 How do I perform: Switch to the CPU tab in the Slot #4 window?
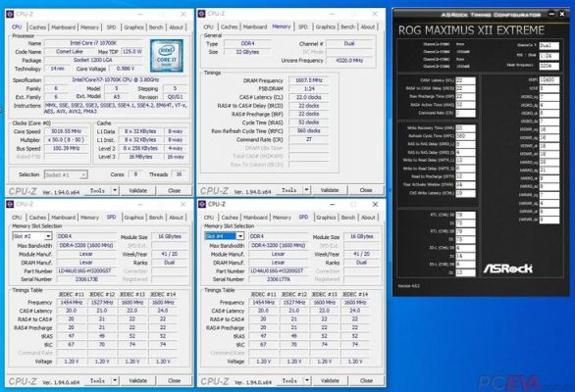[x=209, y=218]
